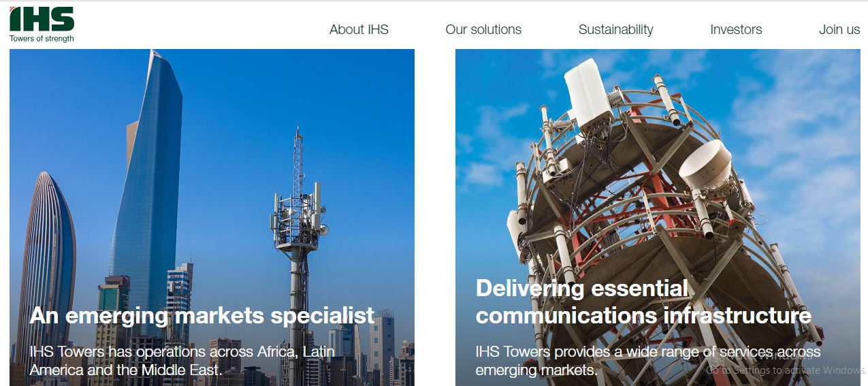Click the "Towers of strength" tagline
The image size is (868, 386).
[42, 39]
